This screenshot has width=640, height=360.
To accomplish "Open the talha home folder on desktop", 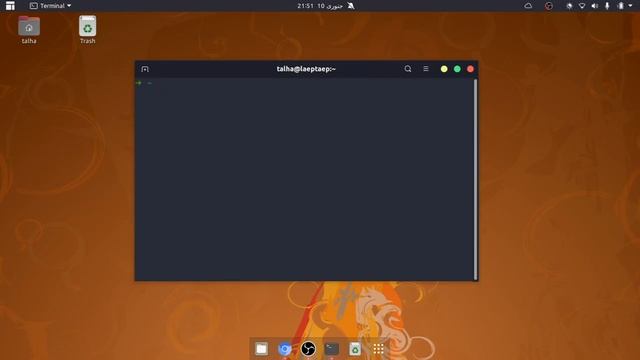I will tap(29, 30).
